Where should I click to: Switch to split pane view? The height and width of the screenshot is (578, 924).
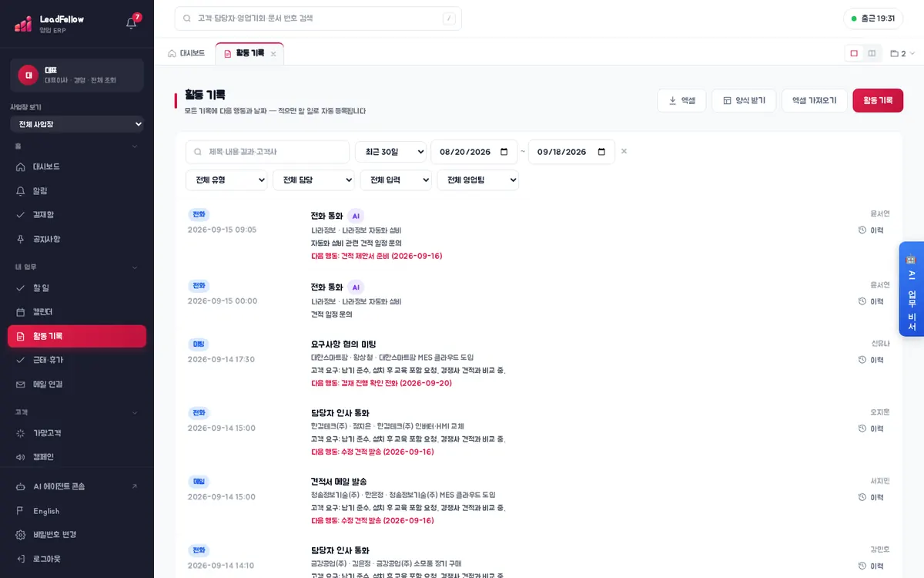tap(872, 53)
